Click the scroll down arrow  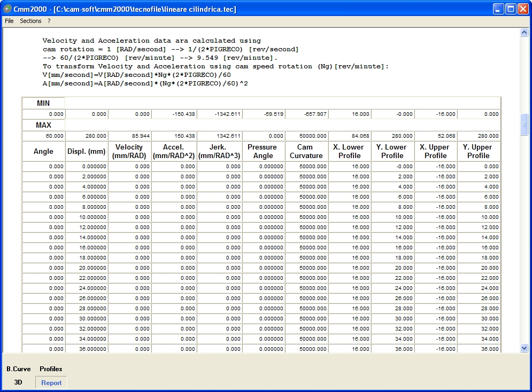click(x=524, y=348)
